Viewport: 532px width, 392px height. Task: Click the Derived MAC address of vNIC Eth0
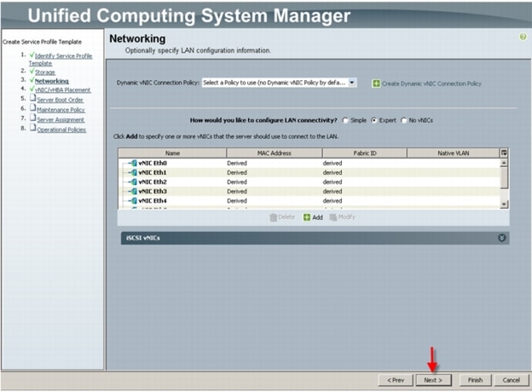click(237, 163)
